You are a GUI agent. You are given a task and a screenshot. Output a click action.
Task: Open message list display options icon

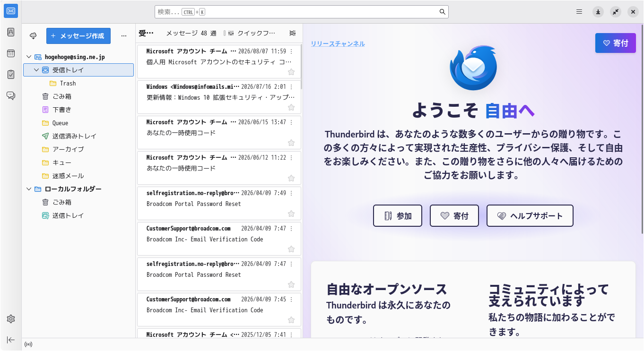tap(293, 33)
